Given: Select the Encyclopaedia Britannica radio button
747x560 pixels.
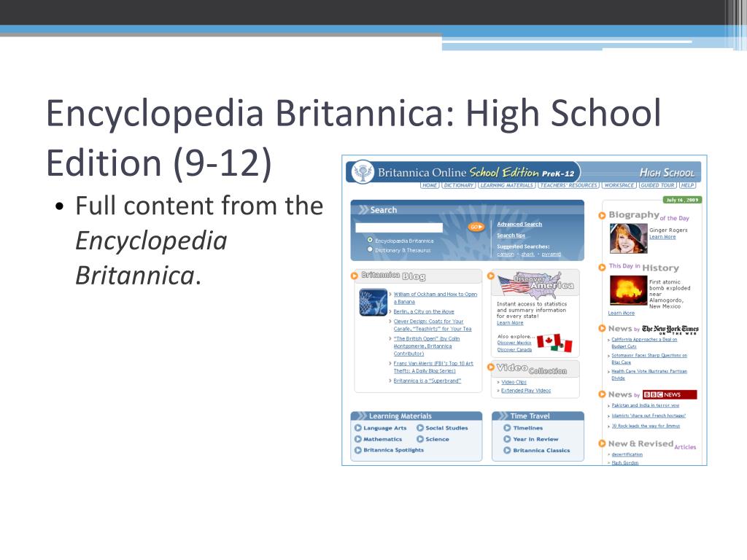Looking at the screenshot, I should (370, 240).
